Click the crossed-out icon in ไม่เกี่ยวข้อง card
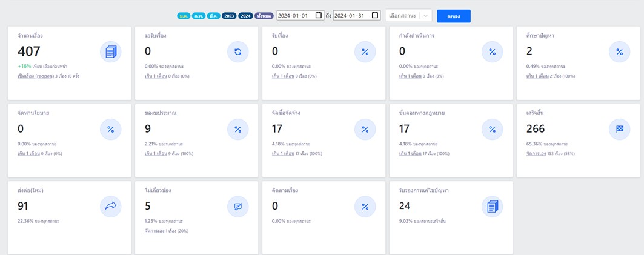Viewport: 644px width, 255px height. (x=238, y=207)
